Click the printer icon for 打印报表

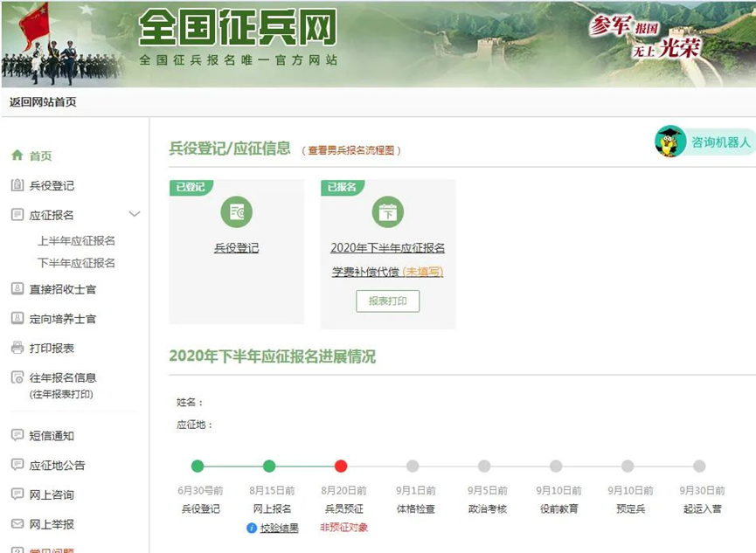(x=17, y=348)
